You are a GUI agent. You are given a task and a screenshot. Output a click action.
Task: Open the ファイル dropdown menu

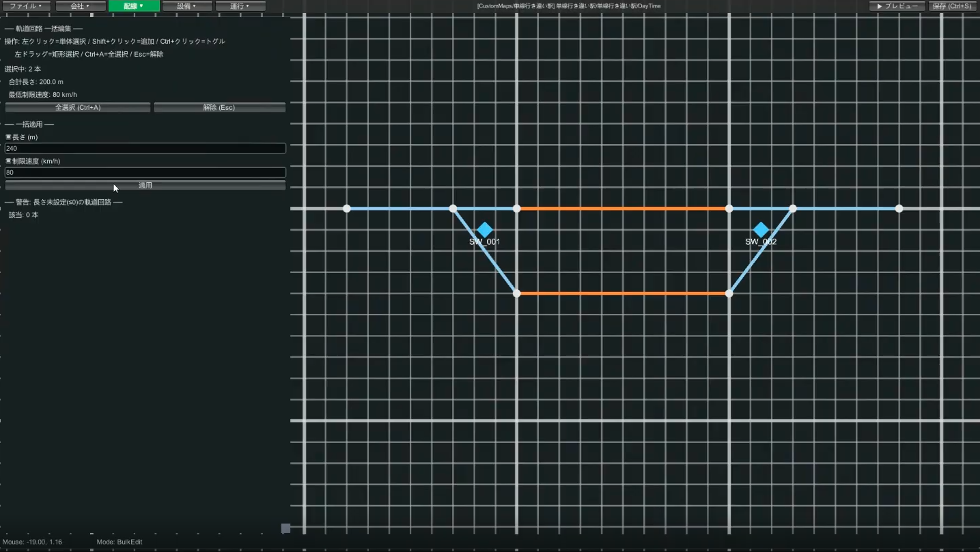click(25, 6)
